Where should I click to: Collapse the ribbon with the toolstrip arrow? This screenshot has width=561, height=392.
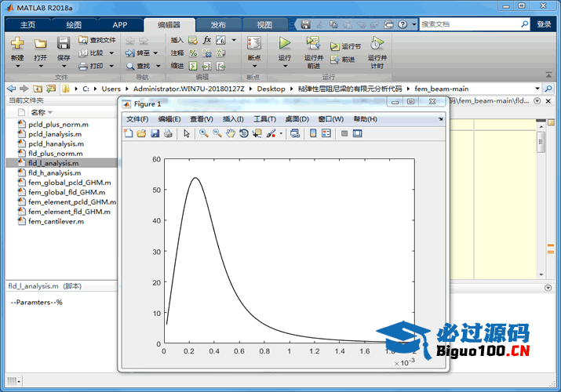(548, 74)
